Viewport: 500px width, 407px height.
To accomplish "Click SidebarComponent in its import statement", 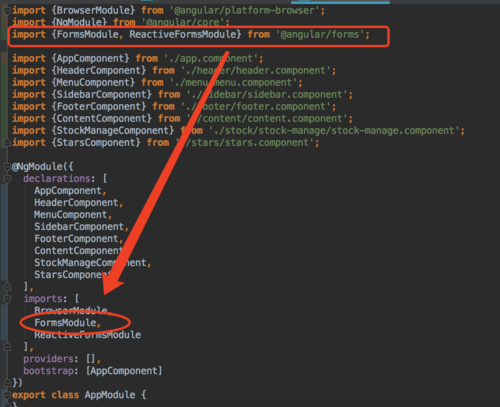I will tap(102, 94).
